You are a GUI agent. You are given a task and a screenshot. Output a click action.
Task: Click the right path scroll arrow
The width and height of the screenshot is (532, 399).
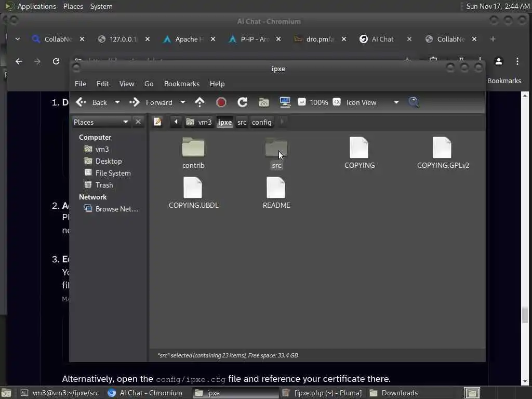(x=282, y=122)
